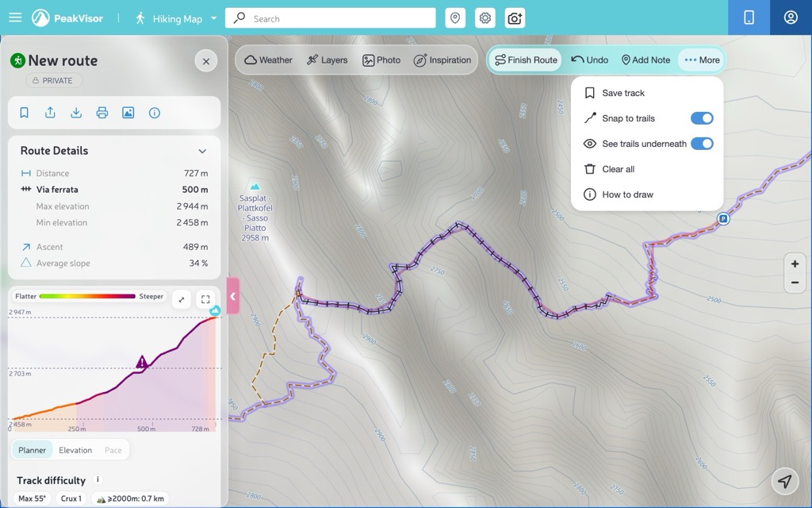Click the locate me arrow button
812x508 pixels.
tap(785, 481)
